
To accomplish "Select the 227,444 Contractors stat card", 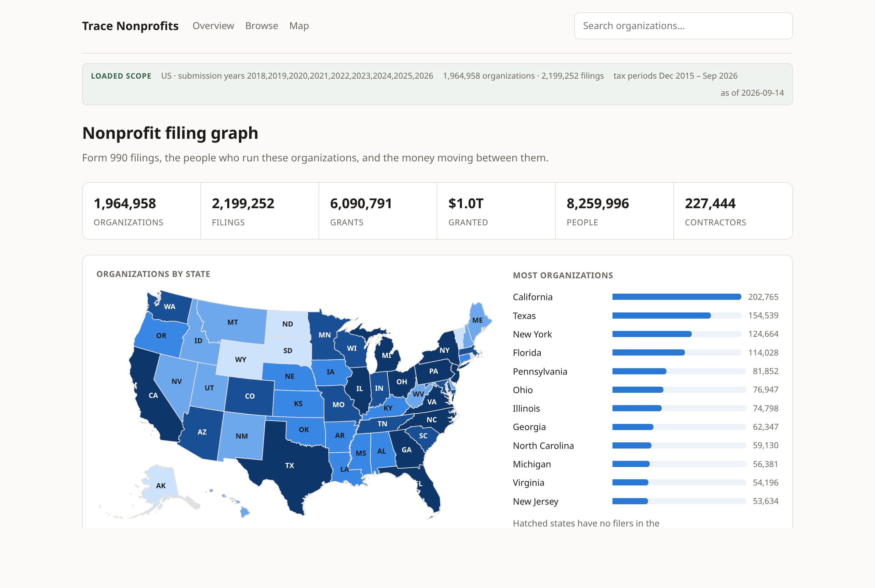I will pos(732,211).
